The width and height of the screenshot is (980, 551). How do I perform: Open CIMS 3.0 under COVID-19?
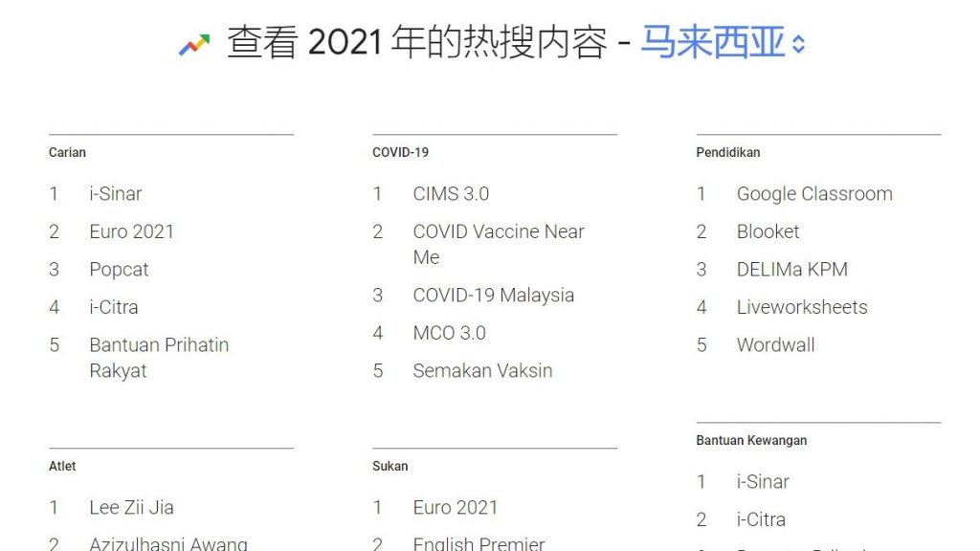click(x=451, y=193)
